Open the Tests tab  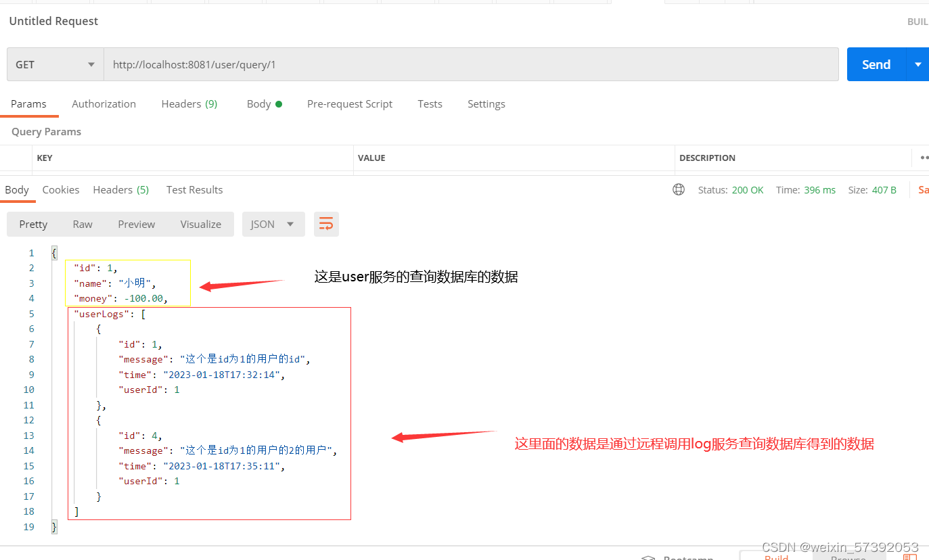430,103
